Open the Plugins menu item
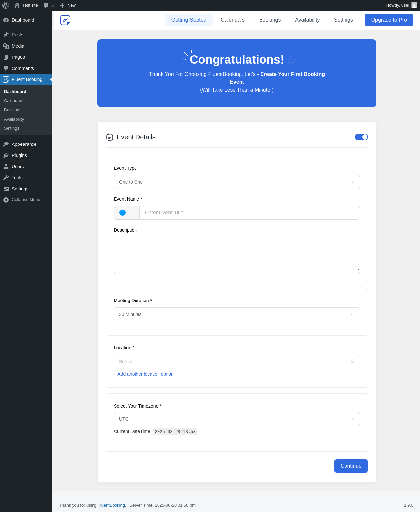Screen dimensions: 420x512 26,155
